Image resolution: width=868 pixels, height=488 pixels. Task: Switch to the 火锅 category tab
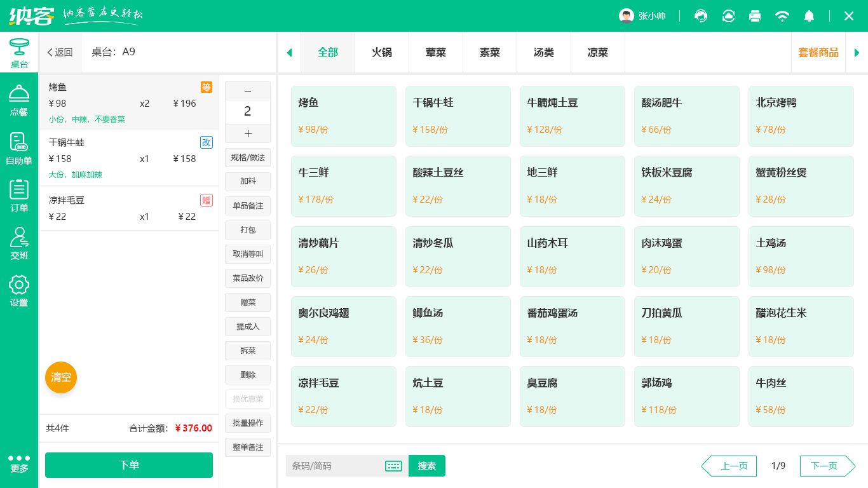381,52
